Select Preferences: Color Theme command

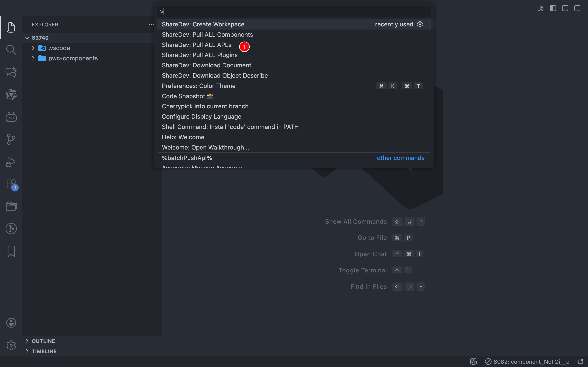point(199,86)
